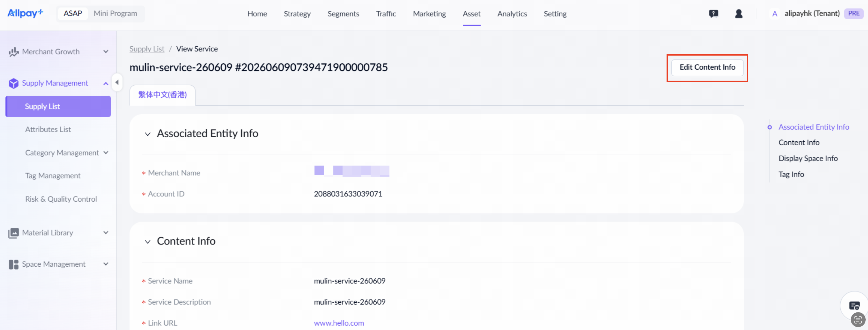Image resolution: width=868 pixels, height=330 pixels.
Task: Click the Material Library image icon
Action: (14, 233)
